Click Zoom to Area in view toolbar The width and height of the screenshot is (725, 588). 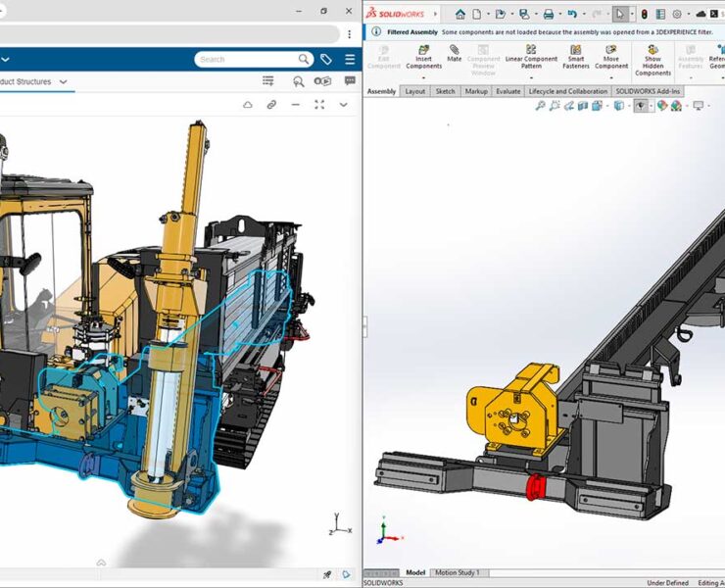click(x=555, y=106)
